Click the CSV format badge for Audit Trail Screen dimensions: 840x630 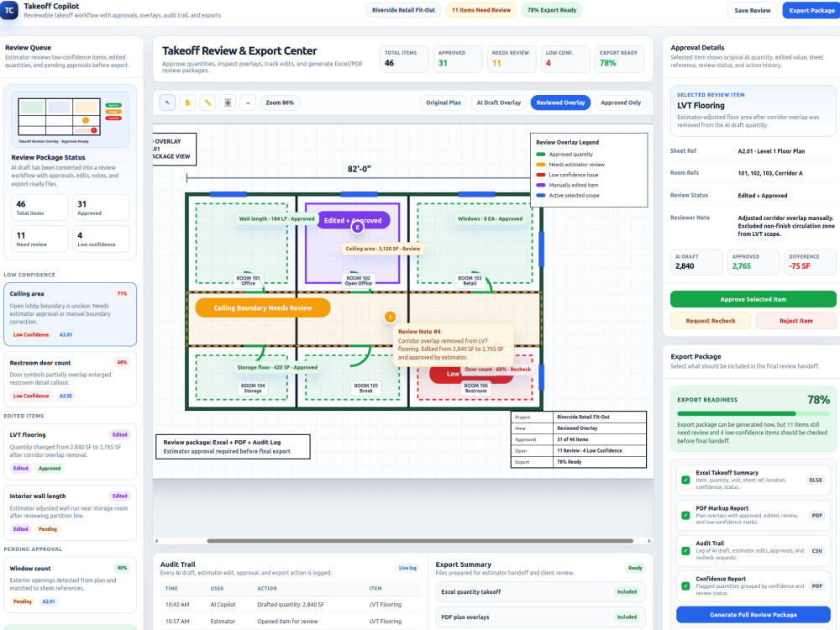[817, 551]
